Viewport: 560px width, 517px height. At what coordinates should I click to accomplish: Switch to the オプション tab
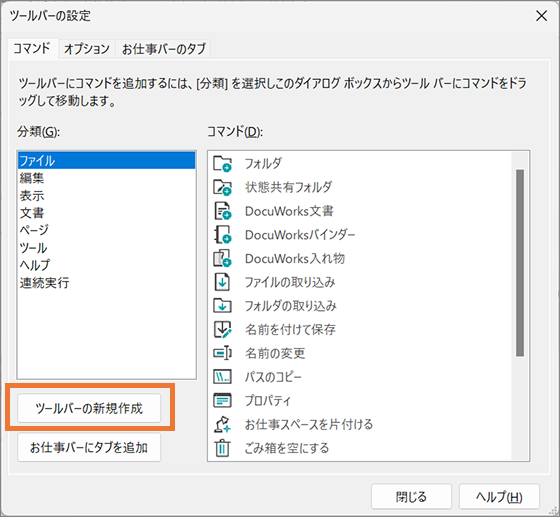pos(87,49)
